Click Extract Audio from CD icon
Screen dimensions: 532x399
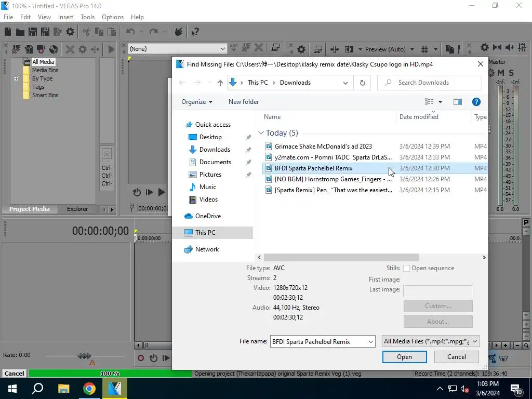point(54,49)
